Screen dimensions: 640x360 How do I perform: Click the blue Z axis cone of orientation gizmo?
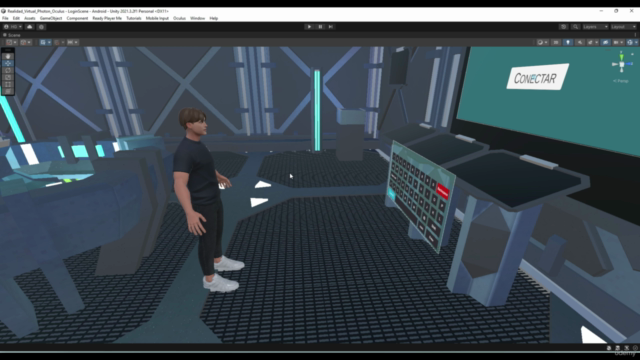point(629,64)
